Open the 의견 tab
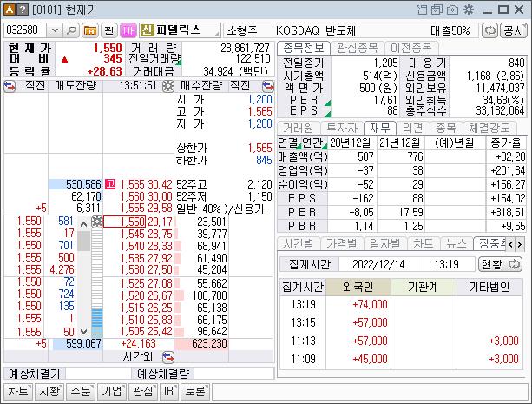Image resolution: width=532 pixels, height=404 pixels. pos(412,128)
